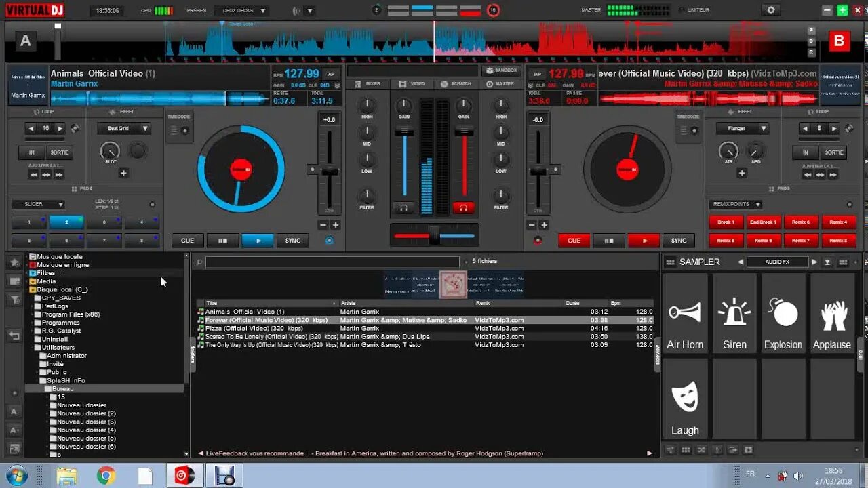The height and width of the screenshot is (488, 868).
Task: Add an effect slot on deck A
Action: tap(123, 174)
